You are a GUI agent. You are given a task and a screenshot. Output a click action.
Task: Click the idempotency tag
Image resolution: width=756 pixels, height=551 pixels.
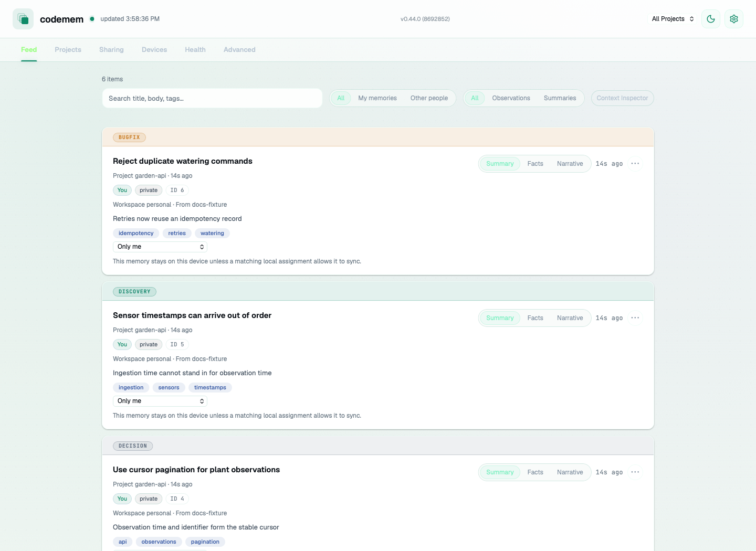pos(136,234)
